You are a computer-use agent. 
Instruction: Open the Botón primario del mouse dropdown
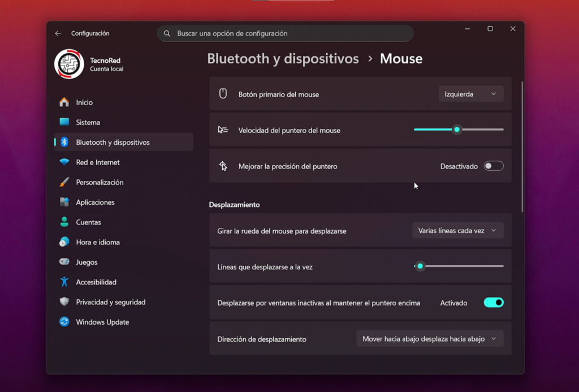(x=471, y=93)
